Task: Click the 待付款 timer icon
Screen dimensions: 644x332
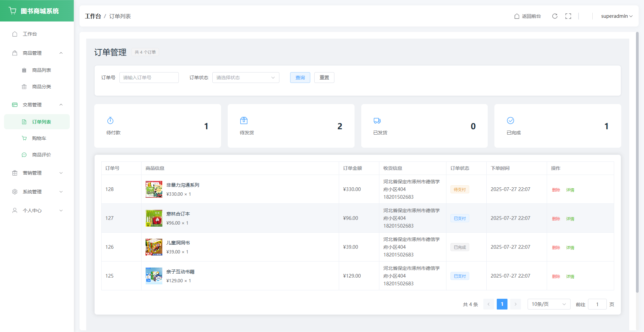Action: click(x=110, y=121)
